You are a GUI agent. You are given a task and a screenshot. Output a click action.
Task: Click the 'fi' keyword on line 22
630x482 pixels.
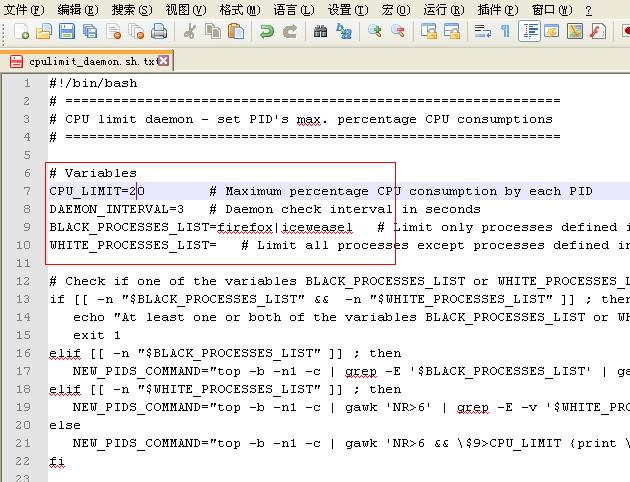pyautogui.click(x=57, y=461)
